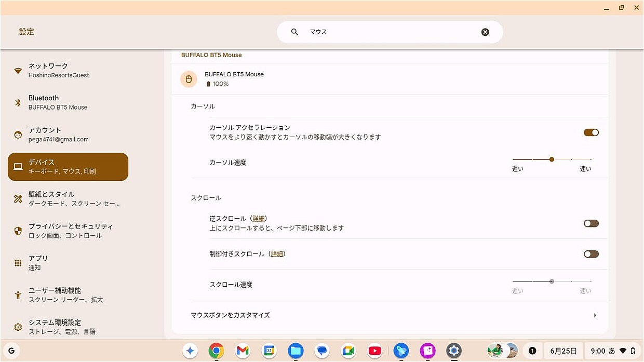This screenshot has height=362, width=644.
Task: Expand マウスボタンをカスタマイズ arrow
Action: (x=595, y=315)
